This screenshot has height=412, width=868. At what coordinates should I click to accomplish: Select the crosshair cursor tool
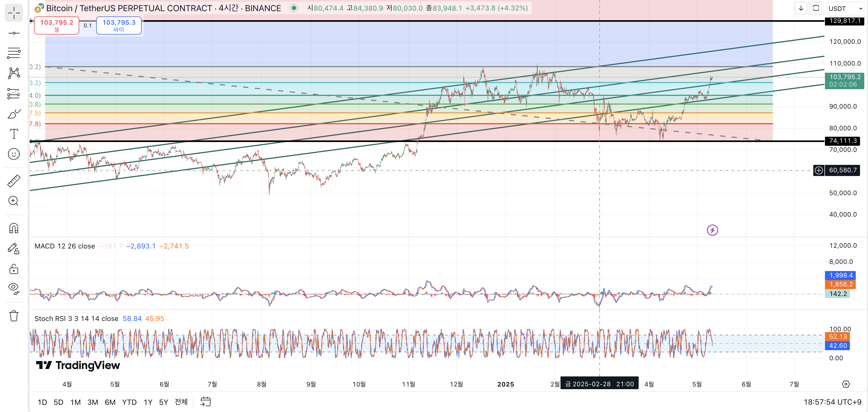click(x=14, y=13)
